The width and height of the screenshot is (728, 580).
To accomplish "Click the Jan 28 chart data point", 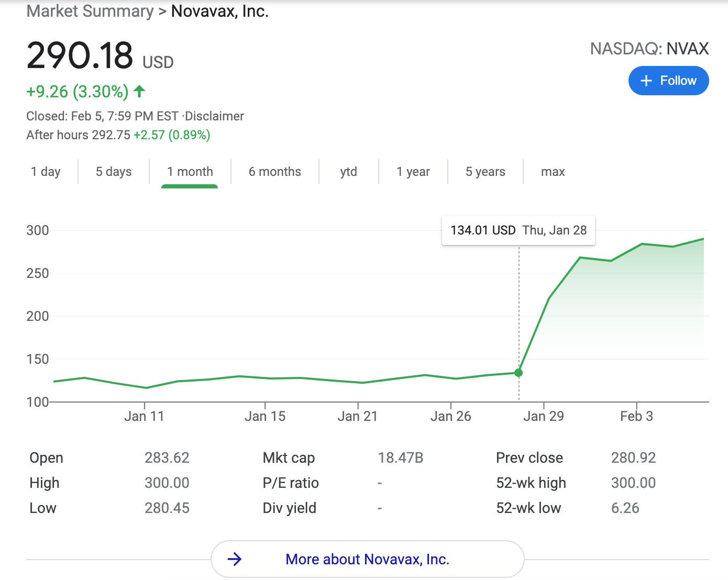I will 519,373.
